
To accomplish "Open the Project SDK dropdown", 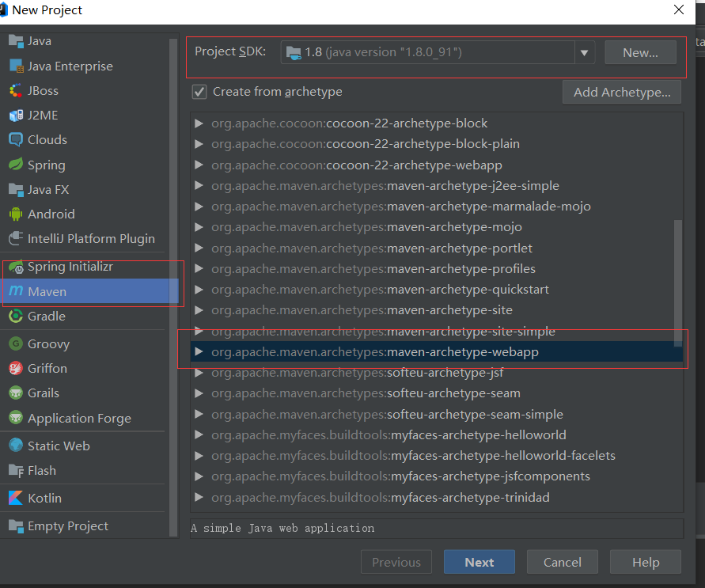I will tap(585, 53).
